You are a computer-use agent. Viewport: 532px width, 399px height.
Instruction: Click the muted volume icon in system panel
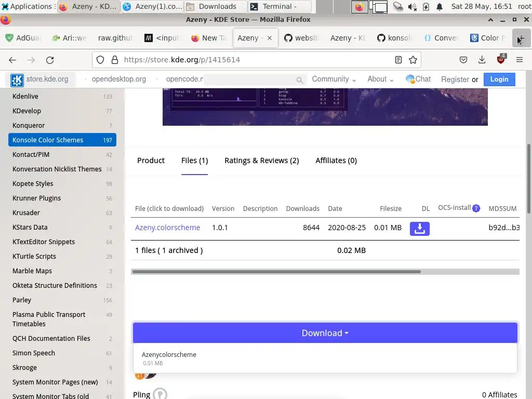tap(412, 6)
